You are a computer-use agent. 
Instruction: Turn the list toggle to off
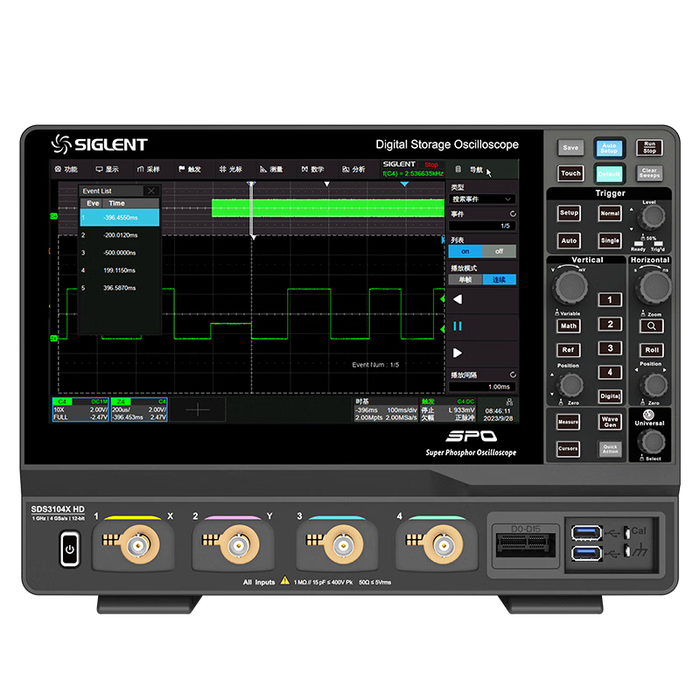(x=499, y=251)
